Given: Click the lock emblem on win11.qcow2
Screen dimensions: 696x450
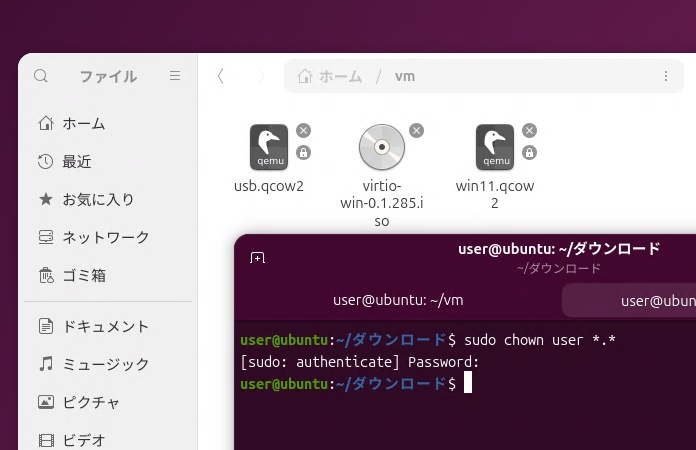Looking at the screenshot, I should pos(530,153).
